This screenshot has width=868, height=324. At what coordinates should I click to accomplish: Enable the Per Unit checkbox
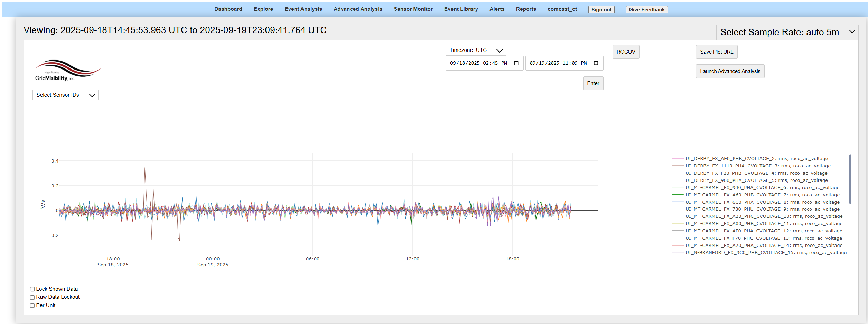point(32,306)
